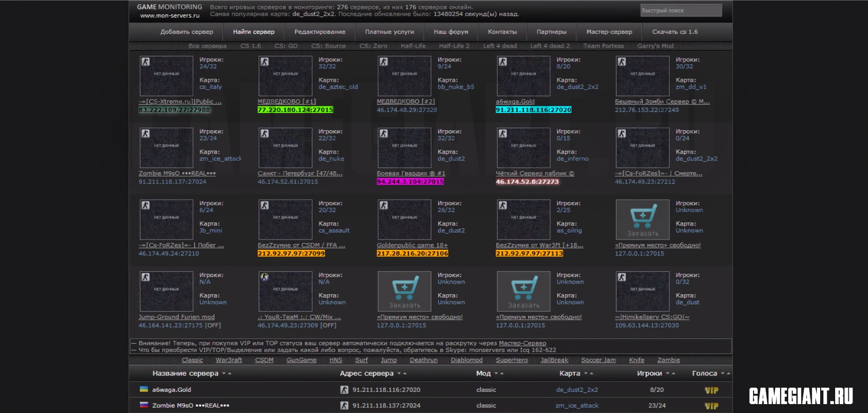
Task: Filter by CS 1.6 game tab
Action: (251, 46)
